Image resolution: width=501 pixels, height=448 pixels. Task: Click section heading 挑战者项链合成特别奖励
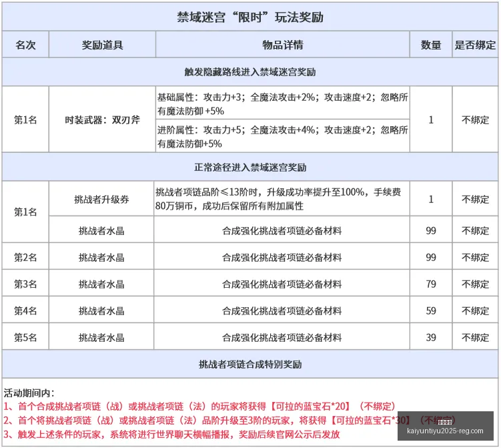(250, 364)
